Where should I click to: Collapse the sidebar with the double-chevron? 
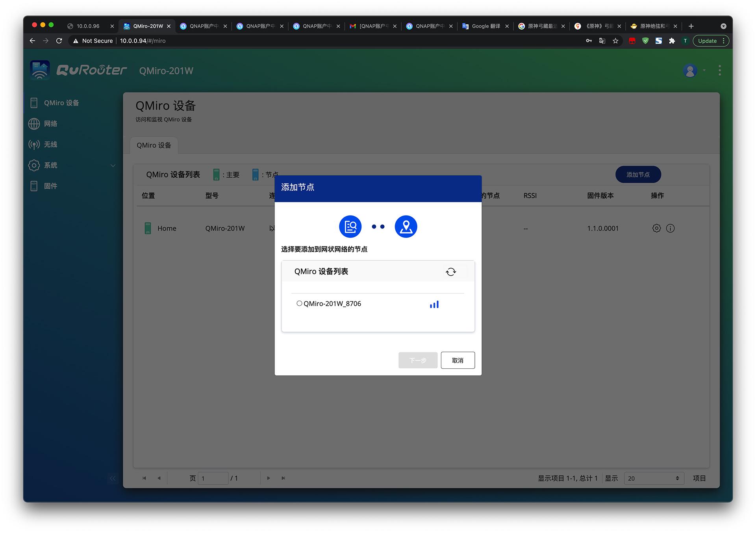coord(113,478)
